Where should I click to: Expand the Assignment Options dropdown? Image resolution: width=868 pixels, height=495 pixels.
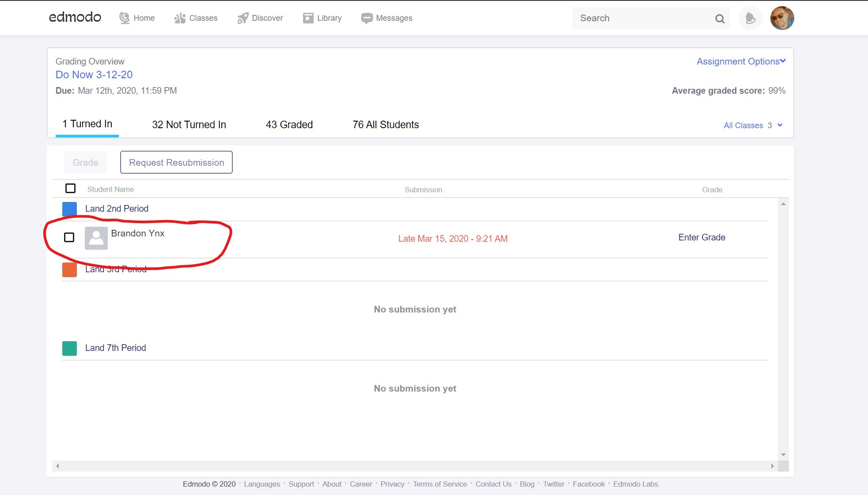coord(741,61)
